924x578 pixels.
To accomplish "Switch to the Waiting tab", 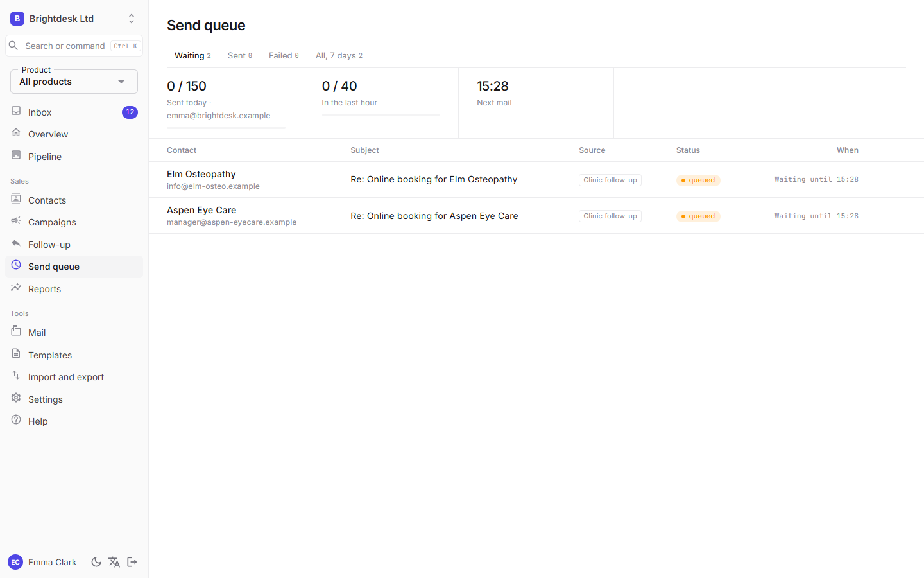I will pos(193,56).
